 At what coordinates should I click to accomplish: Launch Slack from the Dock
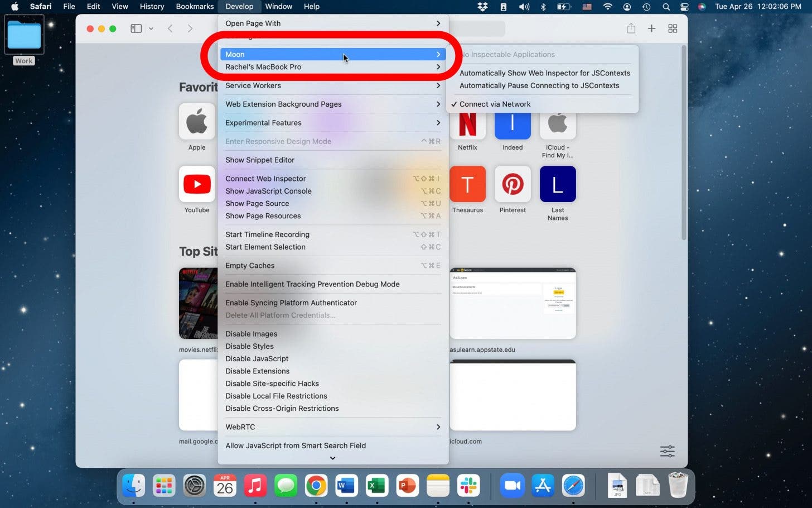coord(467,486)
